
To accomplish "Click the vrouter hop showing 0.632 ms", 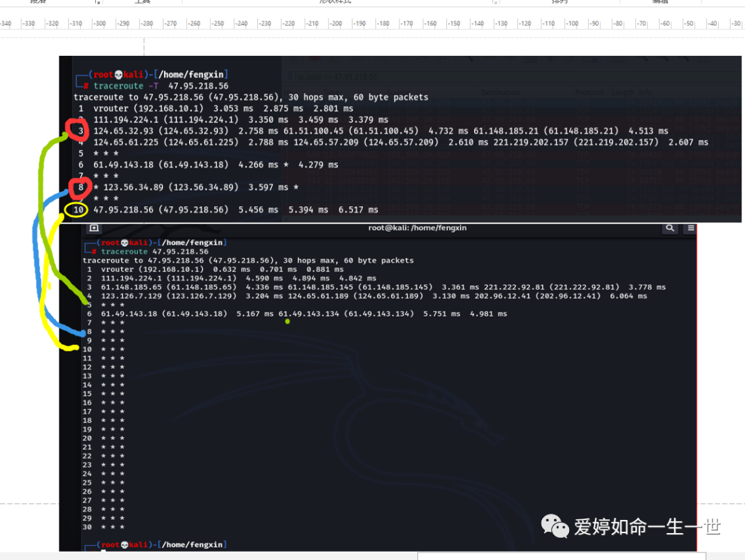I will coord(215,270).
